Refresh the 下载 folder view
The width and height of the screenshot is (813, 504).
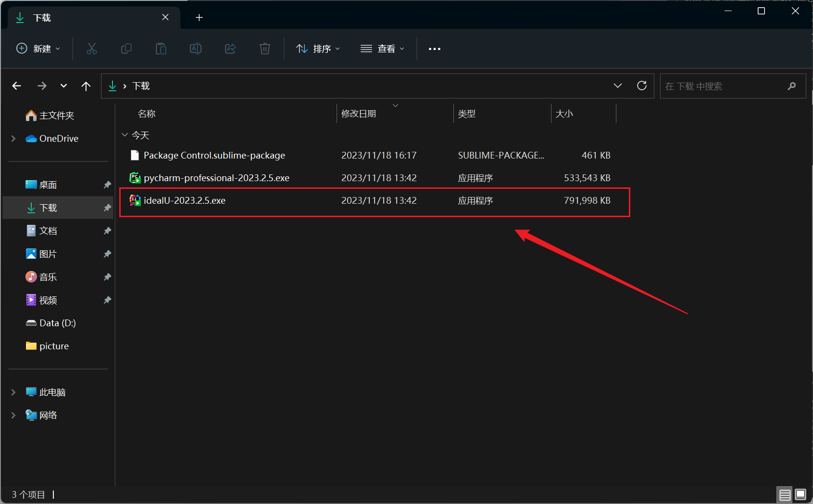click(642, 86)
